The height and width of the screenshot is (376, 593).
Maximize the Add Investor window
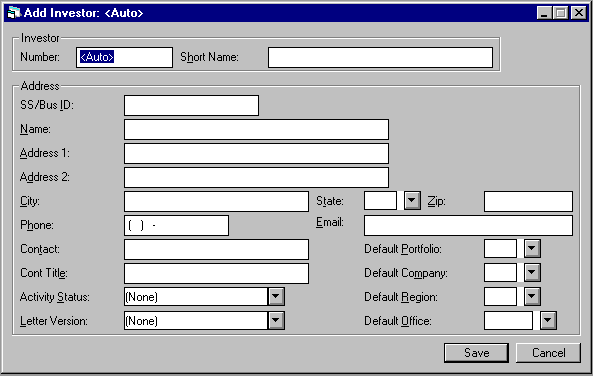pyautogui.click(x=560, y=13)
